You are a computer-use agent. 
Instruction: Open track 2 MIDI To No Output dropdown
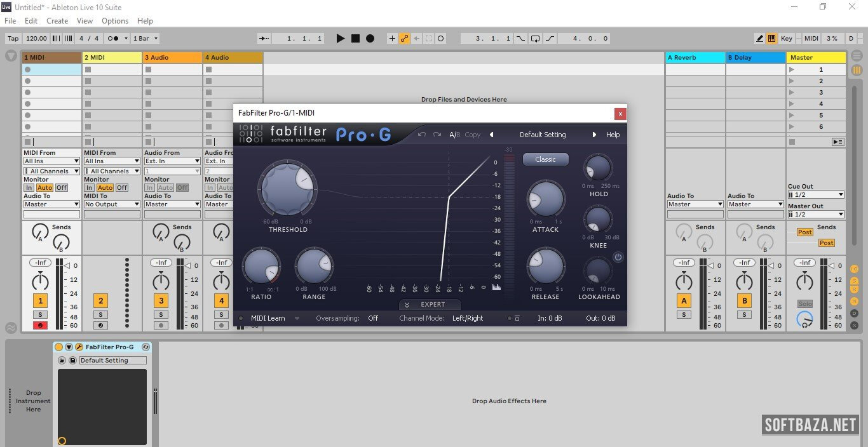[112, 204]
